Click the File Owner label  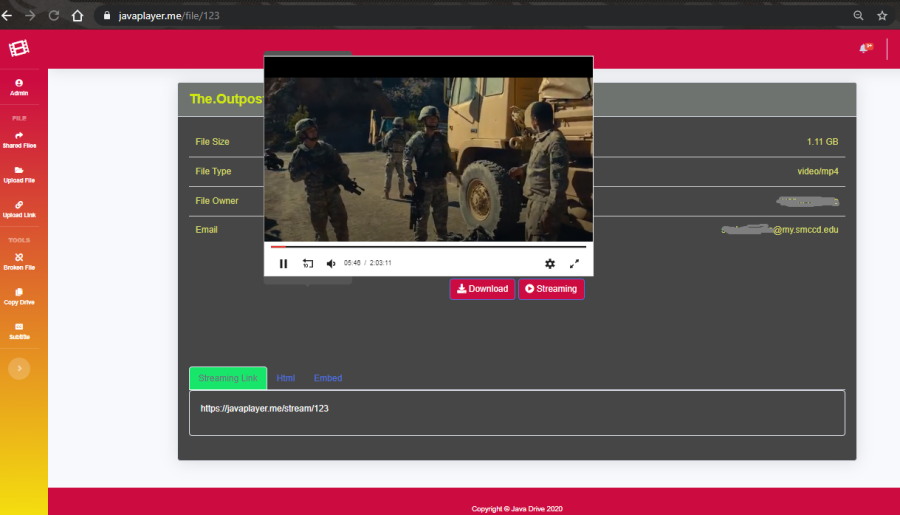(216, 200)
